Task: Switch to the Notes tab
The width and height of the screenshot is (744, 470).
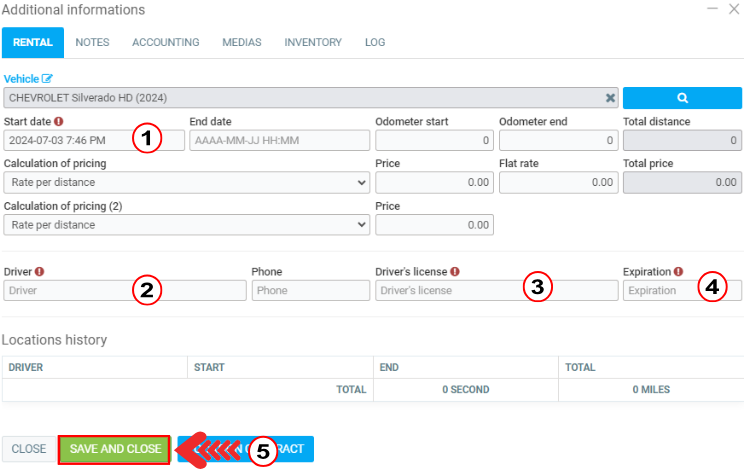Action: pyautogui.click(x=92, y=43)
